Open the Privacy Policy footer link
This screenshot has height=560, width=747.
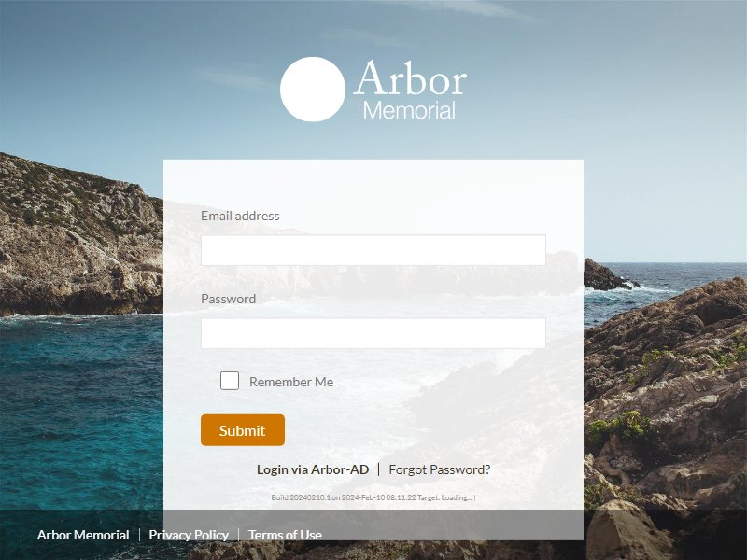pyautogui.click(x=189, y=535)
